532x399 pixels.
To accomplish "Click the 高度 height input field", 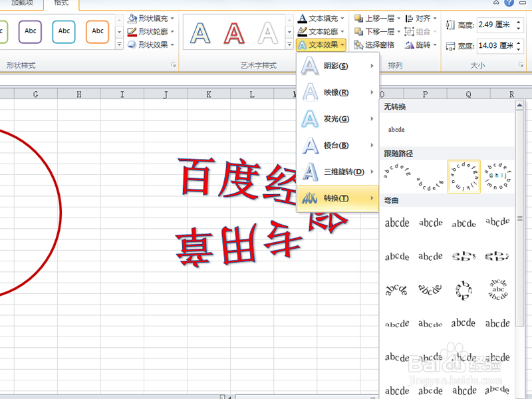I will click(x=496, y=25).
